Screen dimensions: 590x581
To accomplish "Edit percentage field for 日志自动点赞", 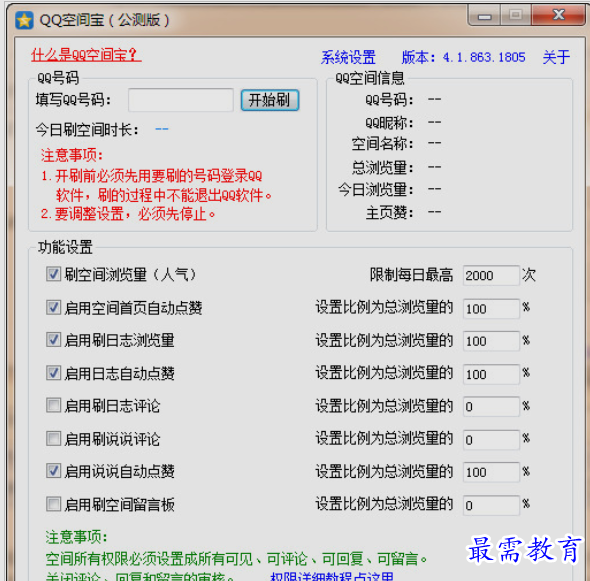I will coord(491,374).
